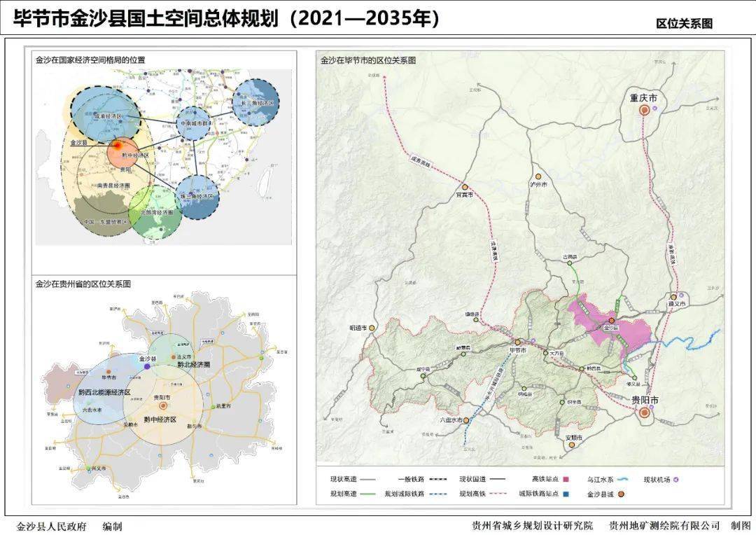756x535 pixels.
Task: Click the 现状机场 legend label text
Action: click(x=657, y=480)
